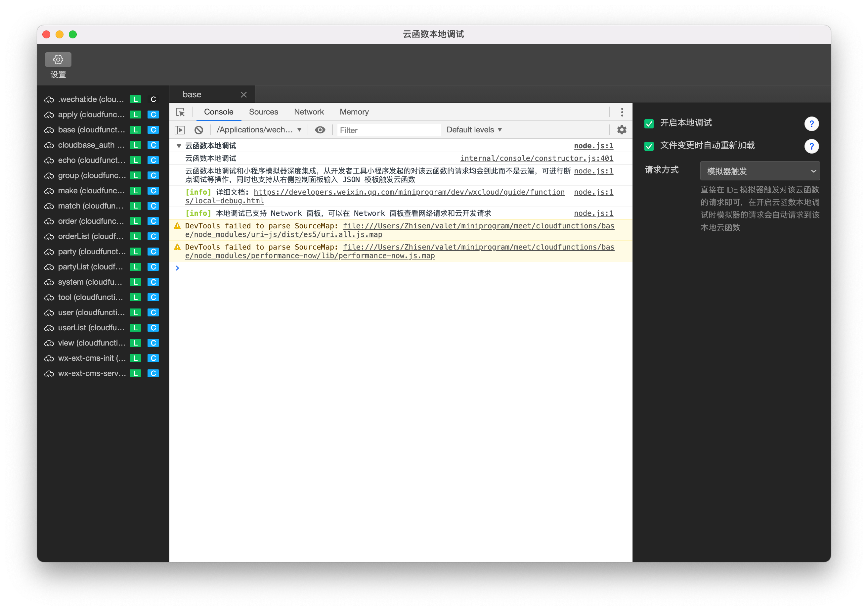Click help icon beside 文件变更时自动重新加载

click(811, 146)
